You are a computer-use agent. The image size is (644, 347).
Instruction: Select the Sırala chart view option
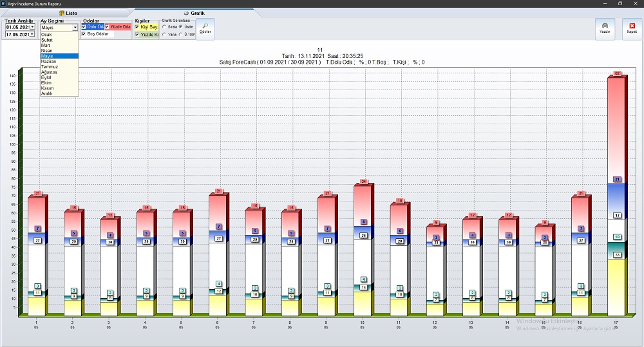(x=164, y=26)
